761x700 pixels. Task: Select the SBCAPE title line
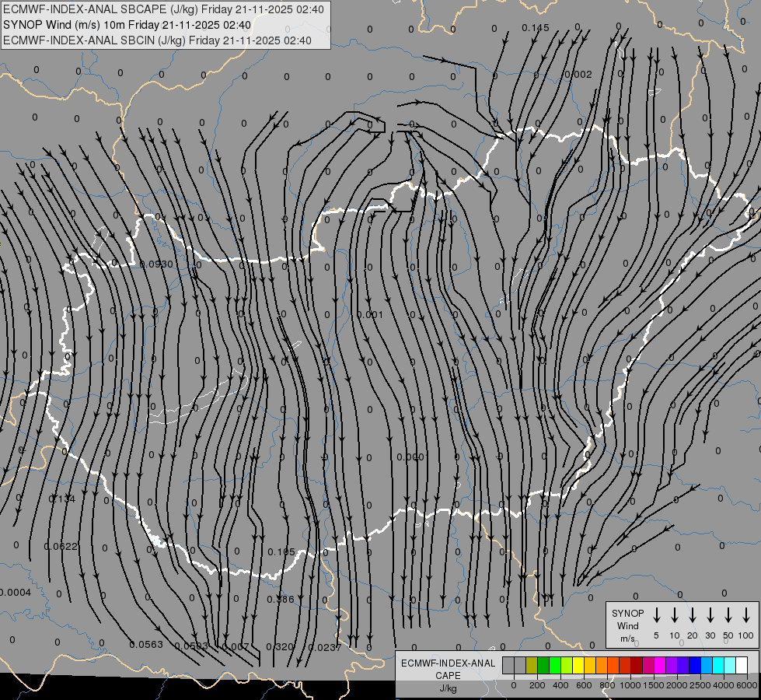point(163,9)
